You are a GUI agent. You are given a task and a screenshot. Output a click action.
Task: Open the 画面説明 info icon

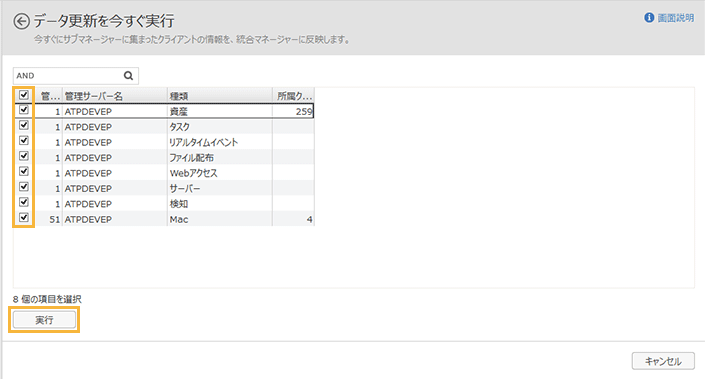point(649,18)
